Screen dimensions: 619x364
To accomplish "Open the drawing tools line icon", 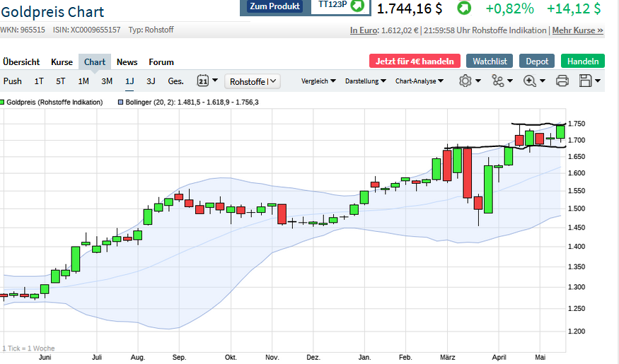I will [x=499, y=81].
